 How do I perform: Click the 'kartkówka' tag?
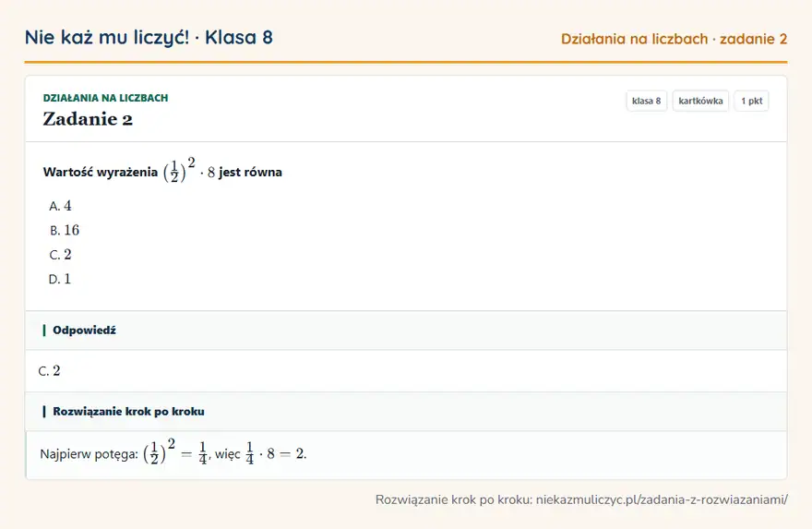coord(700,101)
